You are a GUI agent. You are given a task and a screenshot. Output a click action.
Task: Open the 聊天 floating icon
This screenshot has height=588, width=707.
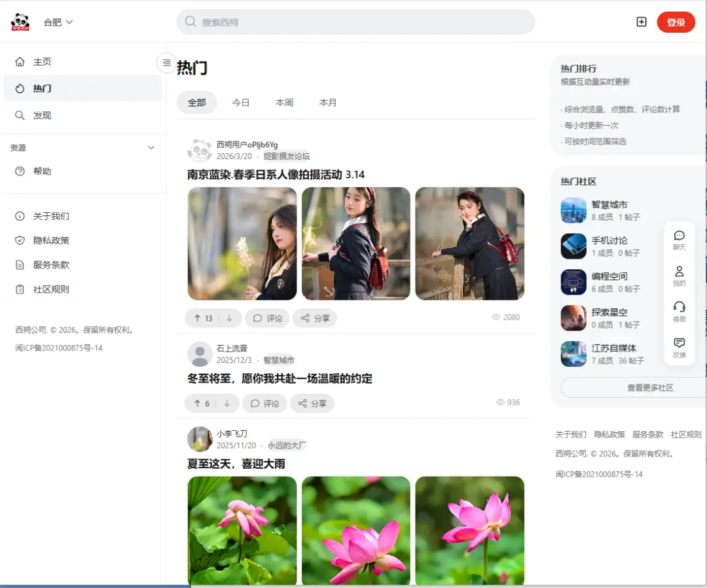click(679, 240)
